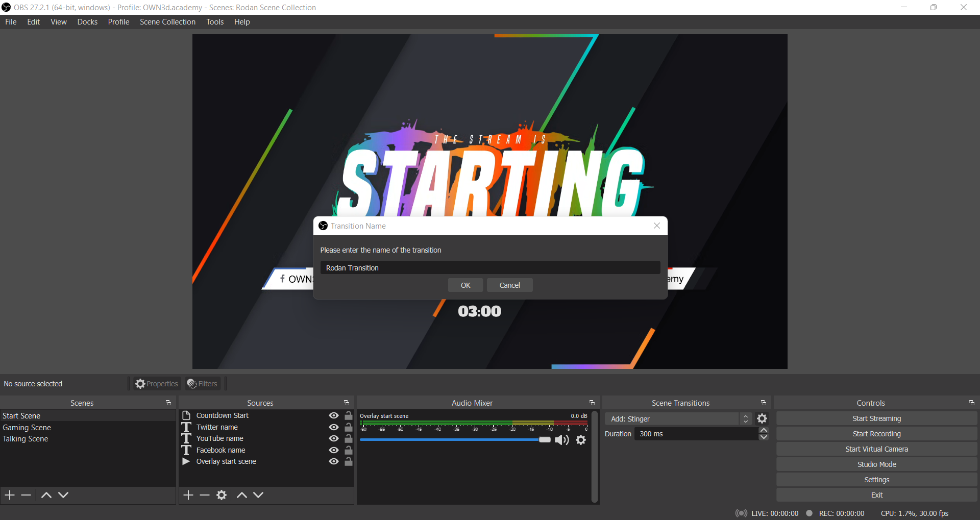The image size is (980, 520).
Task: Move scene down with arrow icon
Action: (63, 495)
